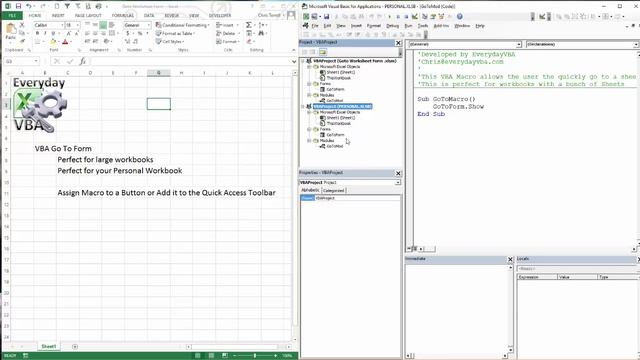Toggle Design Mode in VBA toolbar
640x360 pixels.
coord(415,16)
